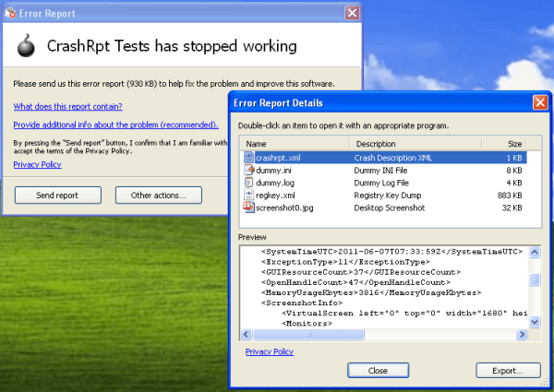Click the Error Report title bar icon

pos(10,13)
